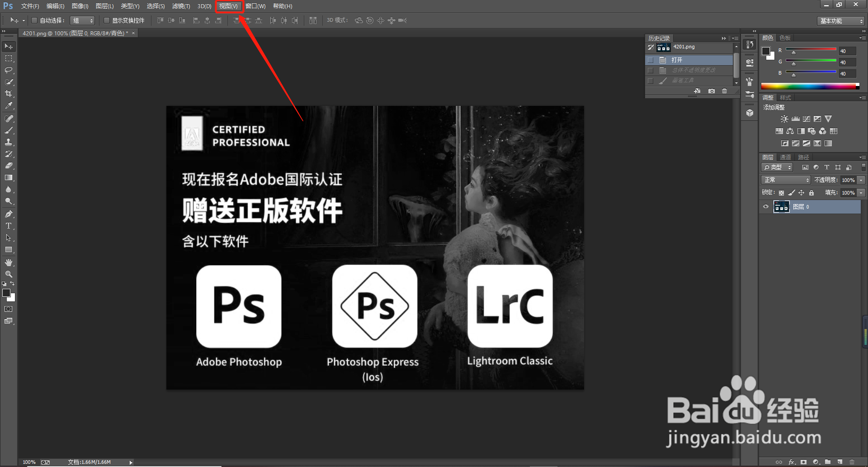The image size is (868, 467).
Task: Lock image pixels brush icon
Action: (x=792, y=193)
